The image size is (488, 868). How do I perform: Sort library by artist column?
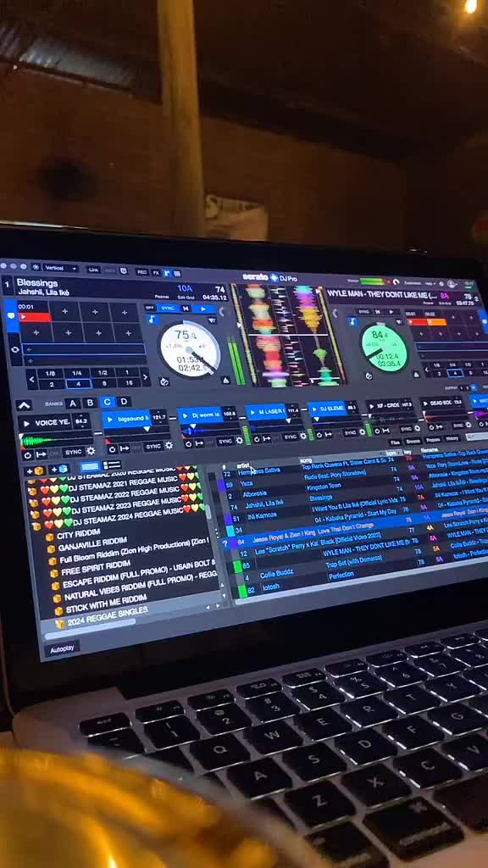(x=243, y=466)
